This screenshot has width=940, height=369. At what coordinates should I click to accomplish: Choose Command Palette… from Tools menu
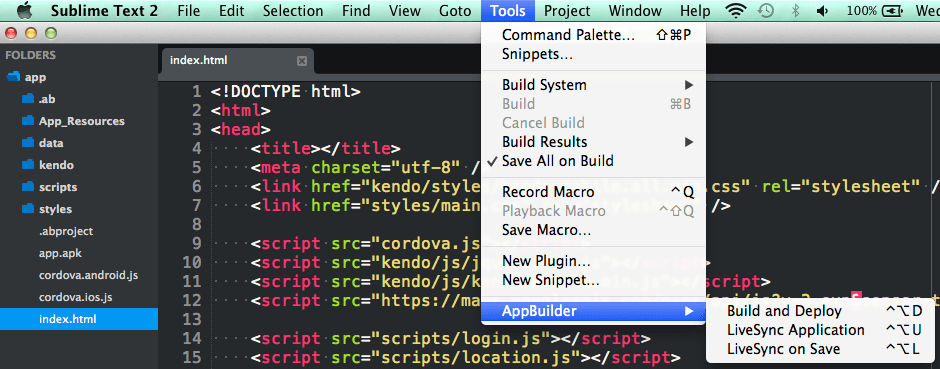pyautogui.click(x=593, y=35)
